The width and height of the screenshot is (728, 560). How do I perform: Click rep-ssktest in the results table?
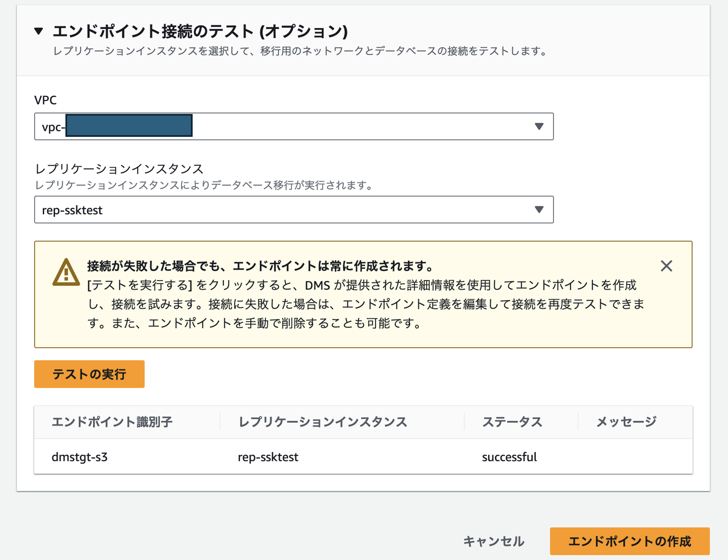tap(268, 457)
